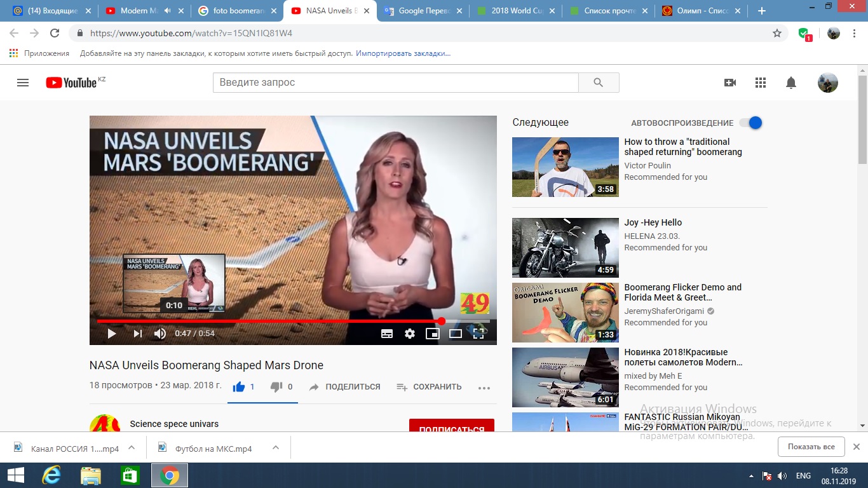Open the more actions three-dot menu
This screenshot has width=868, height=488.
coord(484,388)
